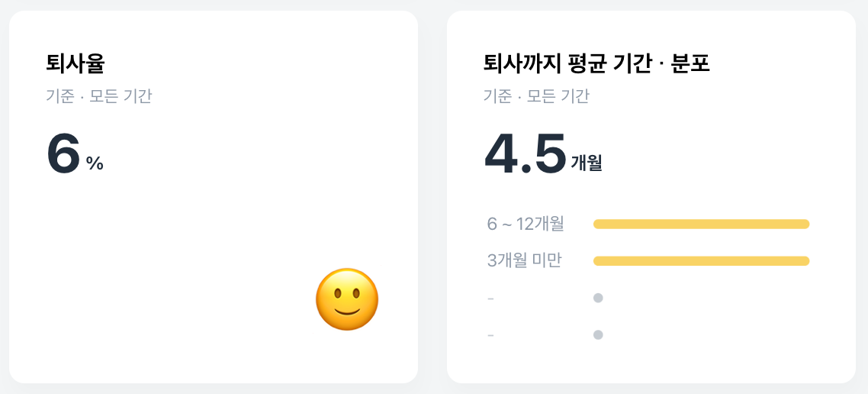Click the large number 6 in 퇴사율
Viewport: 868px width, 394px height.
coord(64,153)
